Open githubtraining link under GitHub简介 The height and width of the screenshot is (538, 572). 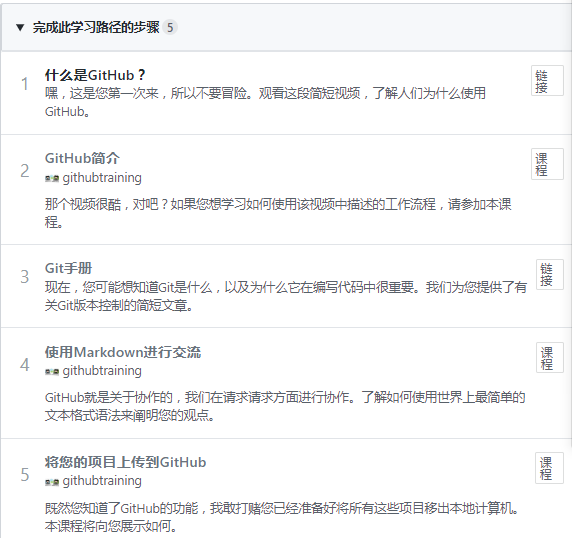(x=102, y=178)
